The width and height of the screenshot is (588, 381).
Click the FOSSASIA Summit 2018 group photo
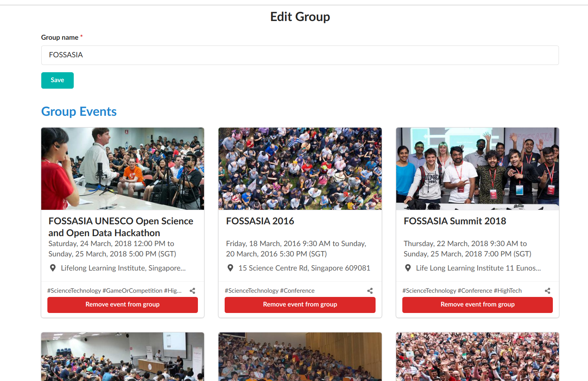[x=478, y=169]
